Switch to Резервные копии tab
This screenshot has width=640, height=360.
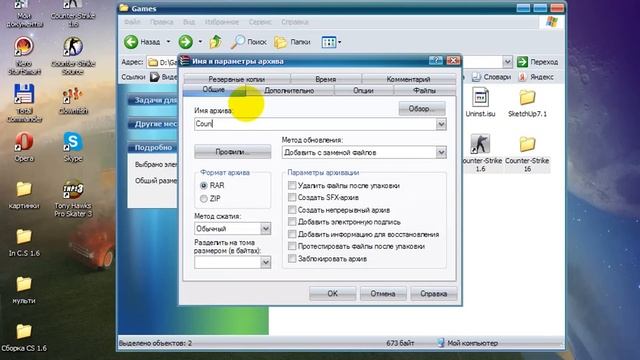(237, 79)
